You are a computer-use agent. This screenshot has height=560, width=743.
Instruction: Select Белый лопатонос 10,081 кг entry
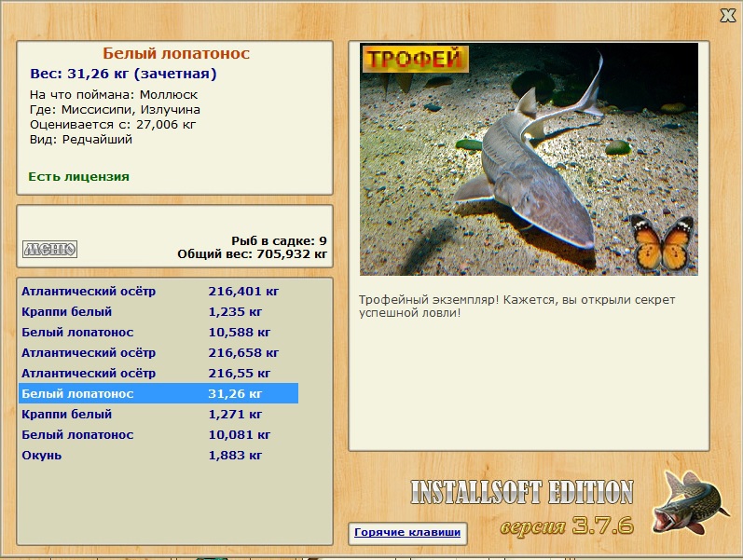(x=158, y=435)
